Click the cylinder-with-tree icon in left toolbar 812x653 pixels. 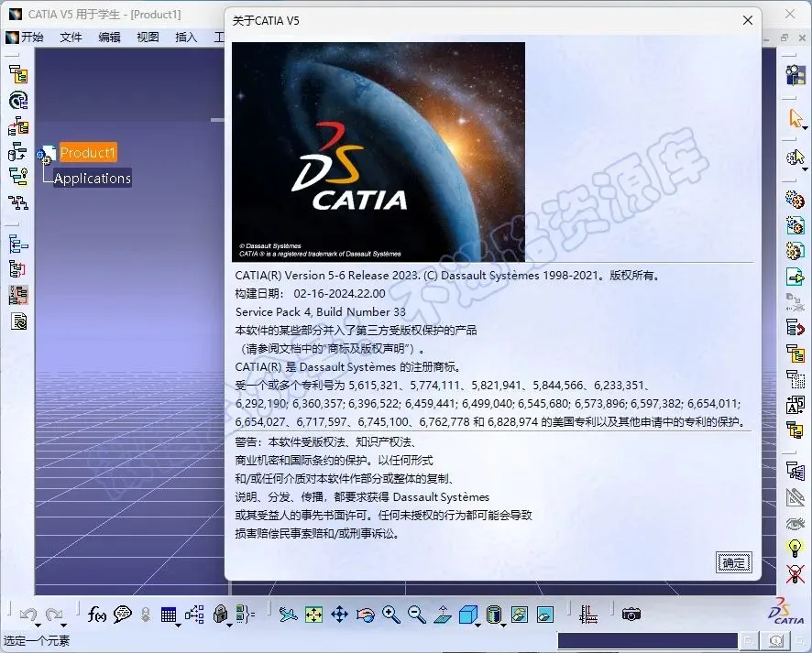pos(17,152)
